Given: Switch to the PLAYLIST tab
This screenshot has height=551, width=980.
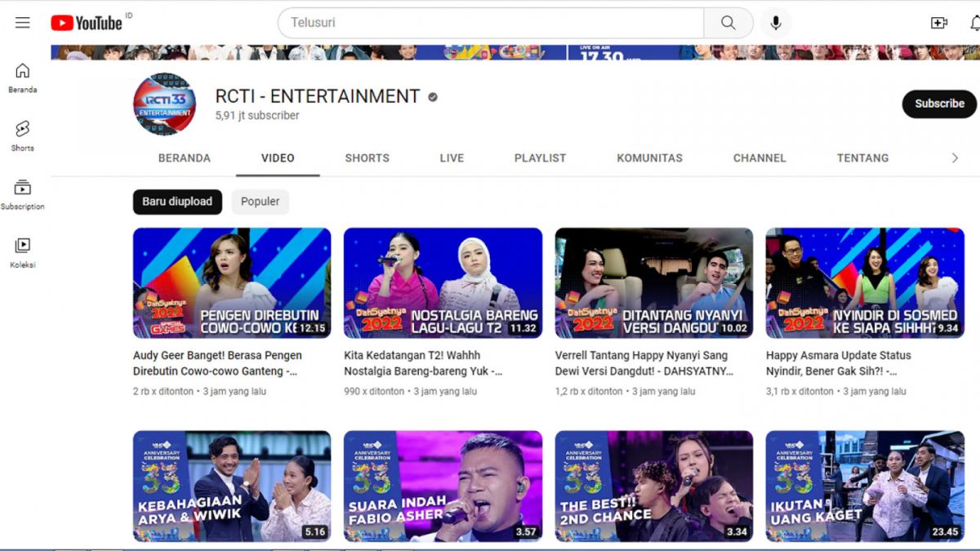Looking at the screenshot, I should pos(539,158).
